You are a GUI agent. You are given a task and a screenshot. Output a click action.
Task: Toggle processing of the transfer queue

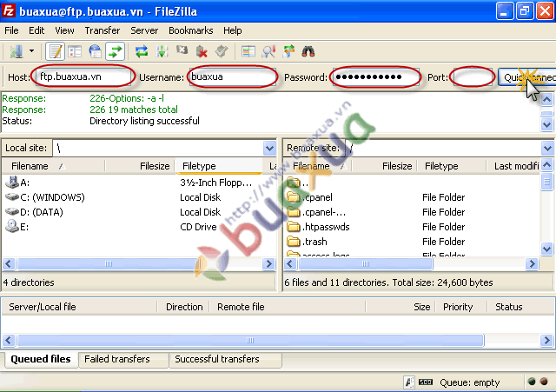tap(162, 52)
